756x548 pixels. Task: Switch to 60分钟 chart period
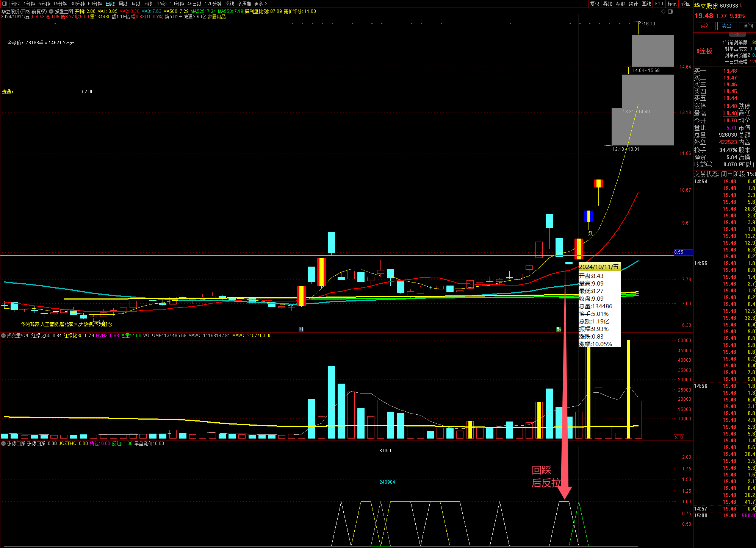click(95, 4)
